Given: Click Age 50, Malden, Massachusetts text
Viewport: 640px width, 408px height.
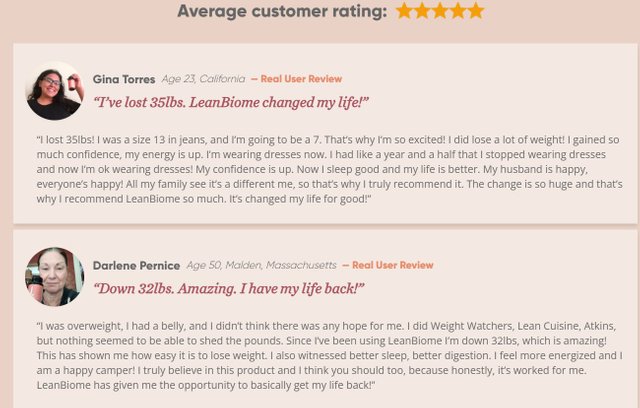Looking at the screenshot, I should [x=262, y=265].
